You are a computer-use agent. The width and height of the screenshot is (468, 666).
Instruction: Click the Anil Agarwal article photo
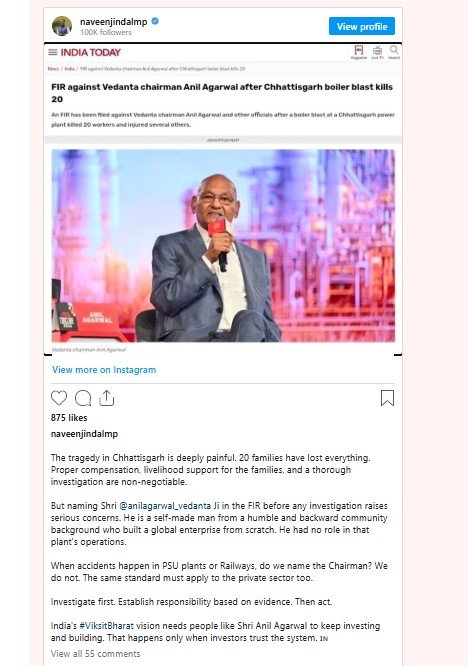223,246
